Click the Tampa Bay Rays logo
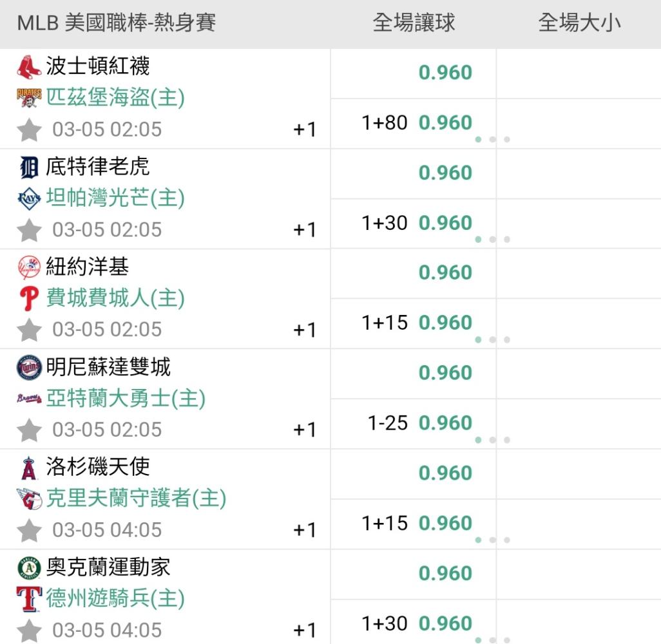Screen dimensions: 661x644 click(x=29, y=198)
